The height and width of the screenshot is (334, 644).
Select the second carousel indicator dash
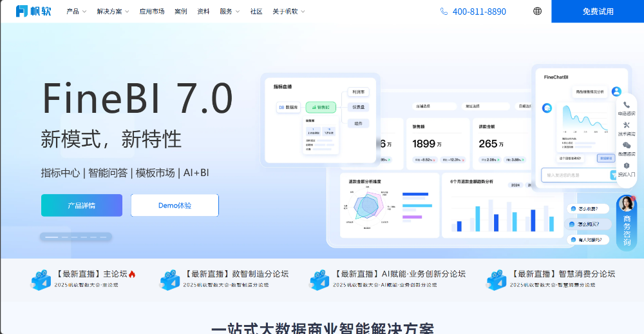[64, 237]
